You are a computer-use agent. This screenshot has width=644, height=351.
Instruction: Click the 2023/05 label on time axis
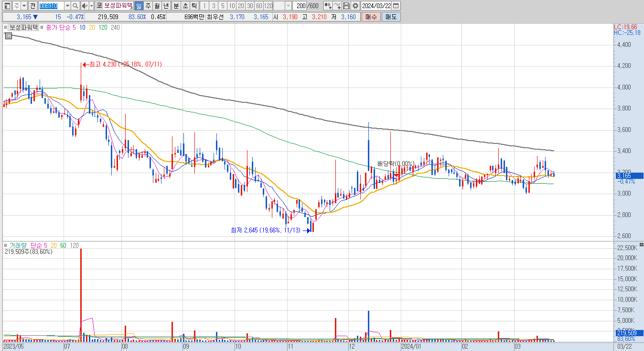point(13,346)
